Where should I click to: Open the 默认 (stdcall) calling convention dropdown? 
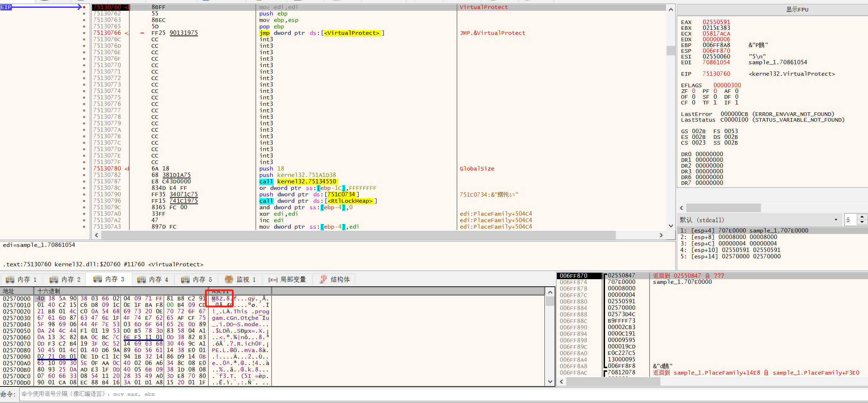click(759, 220)
